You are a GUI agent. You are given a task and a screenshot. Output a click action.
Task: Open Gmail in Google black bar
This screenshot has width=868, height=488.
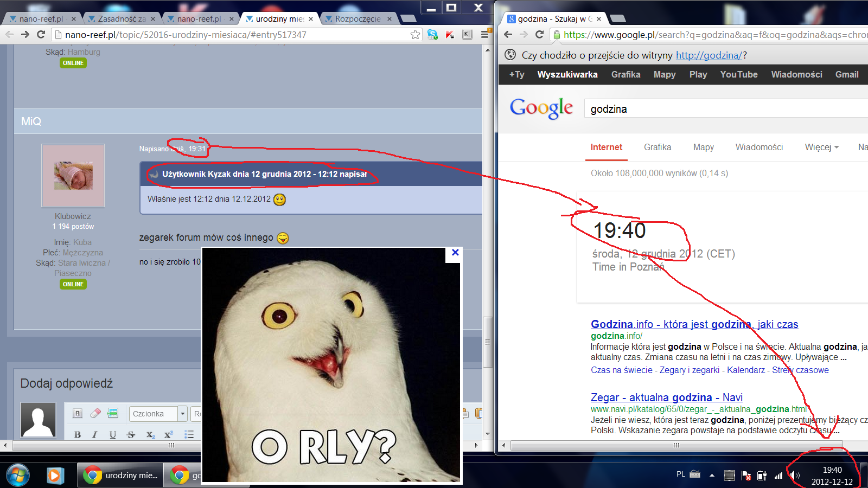847,74
